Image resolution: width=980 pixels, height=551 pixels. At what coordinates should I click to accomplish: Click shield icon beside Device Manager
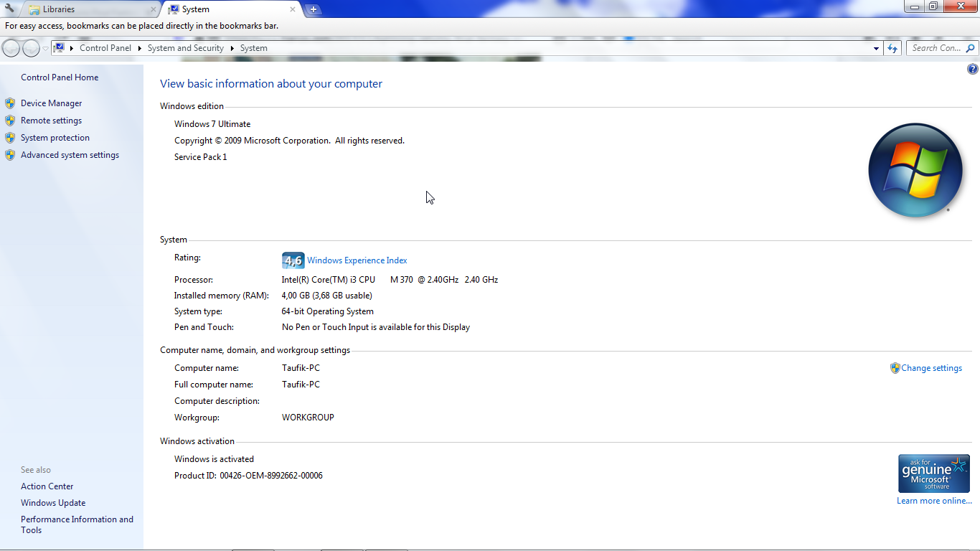coord(10,103)
